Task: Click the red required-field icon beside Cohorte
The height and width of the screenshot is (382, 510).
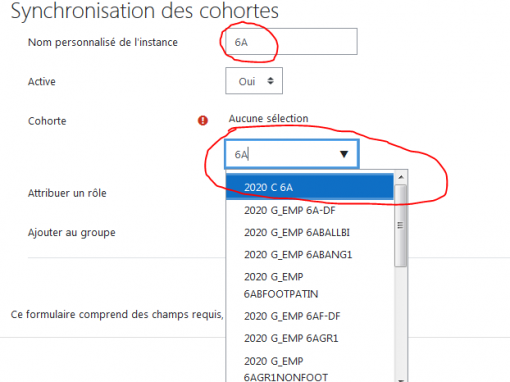Action: 203,120
